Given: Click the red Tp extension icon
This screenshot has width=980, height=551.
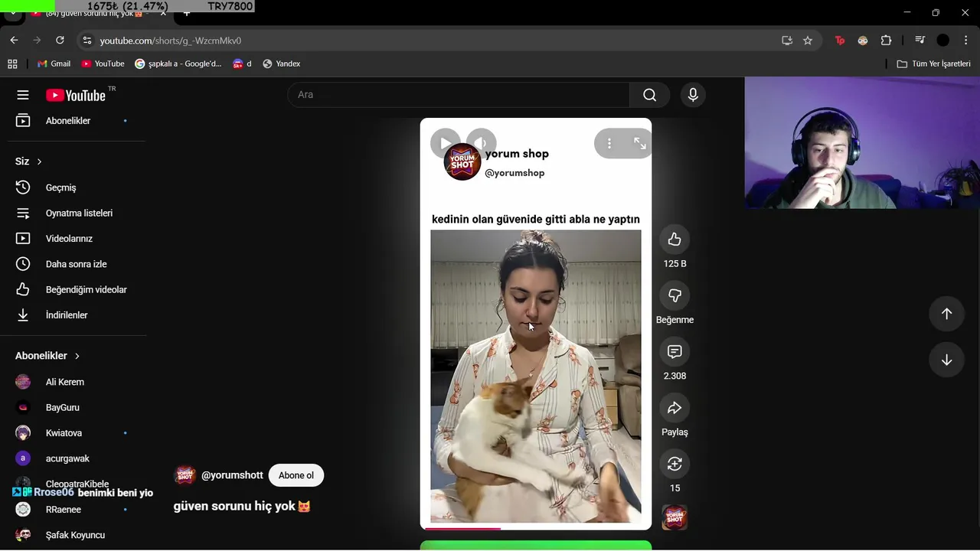Looking at the screenshot, I should click(840, 41).
